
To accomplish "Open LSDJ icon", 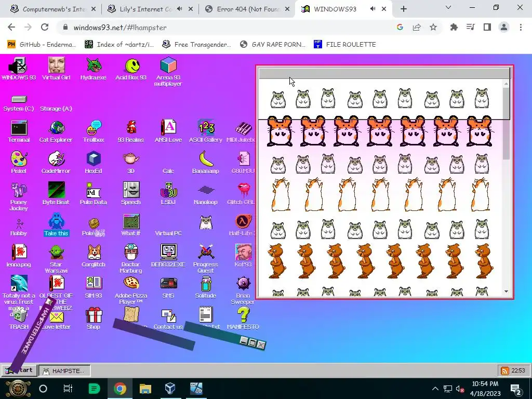I will [x=168, y=194].
